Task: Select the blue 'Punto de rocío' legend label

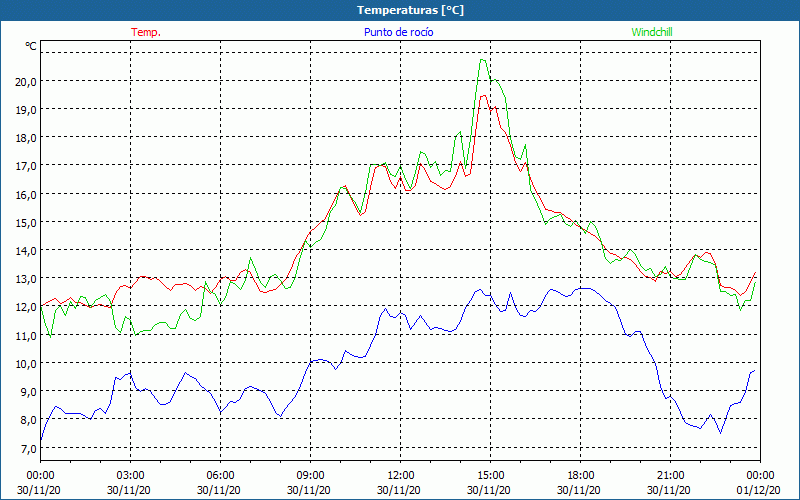Action: pyautogui.click(x=398, y=32)
